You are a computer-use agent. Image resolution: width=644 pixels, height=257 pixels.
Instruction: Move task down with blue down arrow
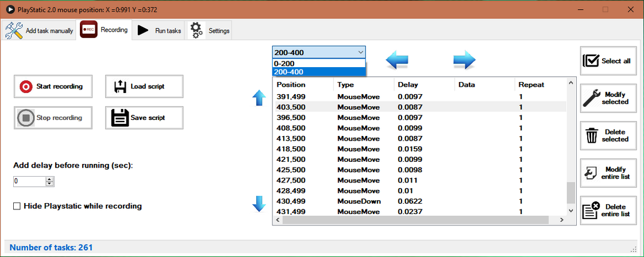click(x=259, y=204)
